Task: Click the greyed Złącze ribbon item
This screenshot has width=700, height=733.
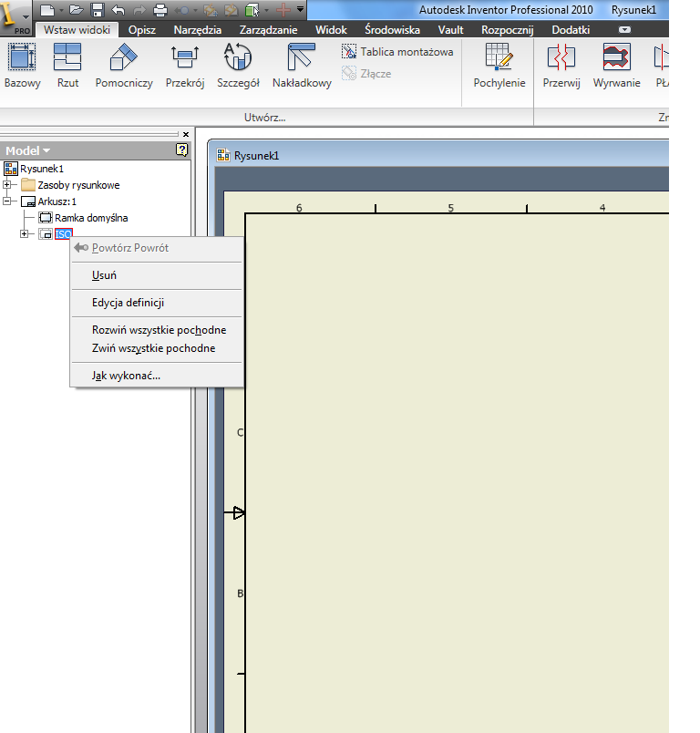Action: point(366,74)
